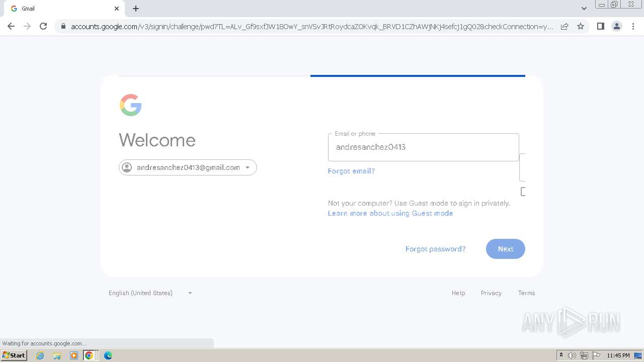Bookmark this page with the star
Image resolution: width=644 pixels, height=362 pixels.
(x=581, y=26)
